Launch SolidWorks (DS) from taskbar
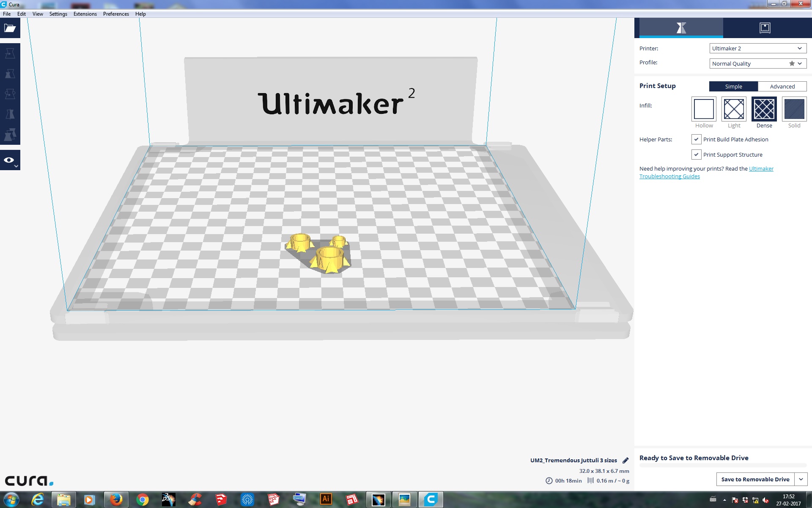Screen dimensions: 812x508 coord(169,500)
